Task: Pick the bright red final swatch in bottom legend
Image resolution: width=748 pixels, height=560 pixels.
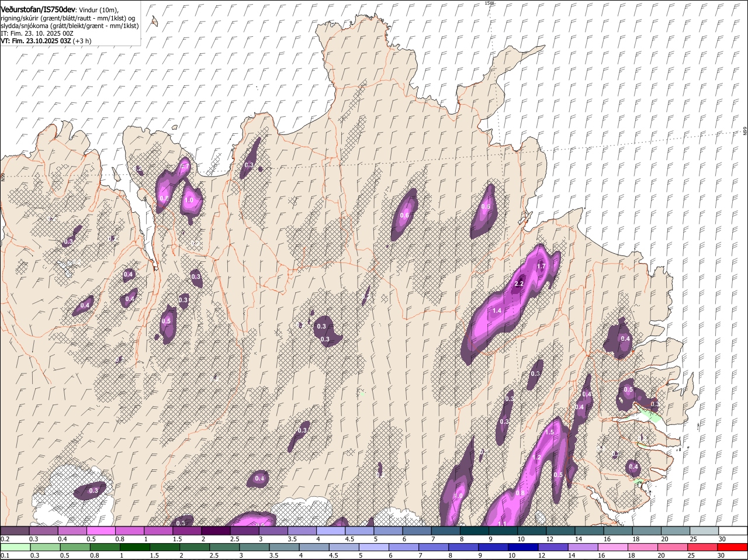Action: tap(733, 547)
